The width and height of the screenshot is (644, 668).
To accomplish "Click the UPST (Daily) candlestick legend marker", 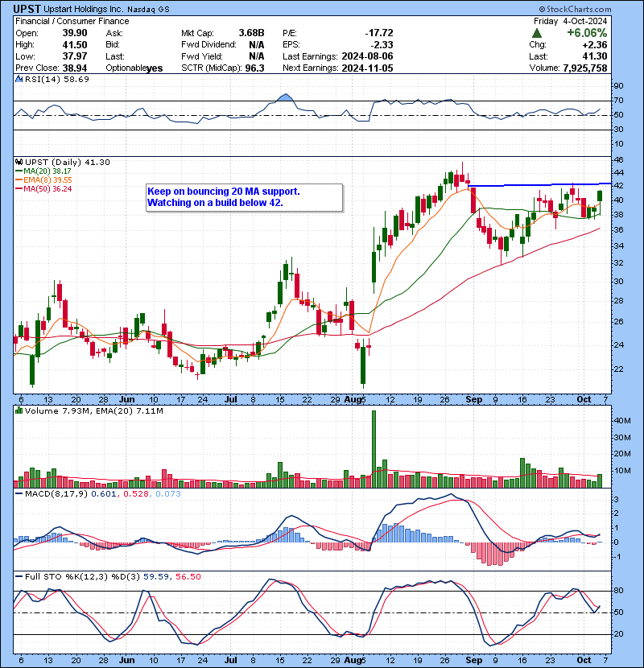I will (x=19, y=162).
